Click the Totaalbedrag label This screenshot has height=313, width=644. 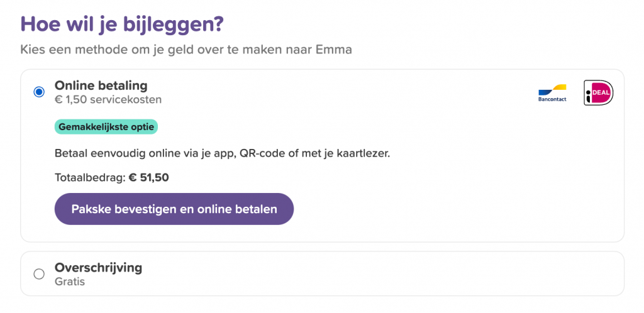click(x=90, y=178)
